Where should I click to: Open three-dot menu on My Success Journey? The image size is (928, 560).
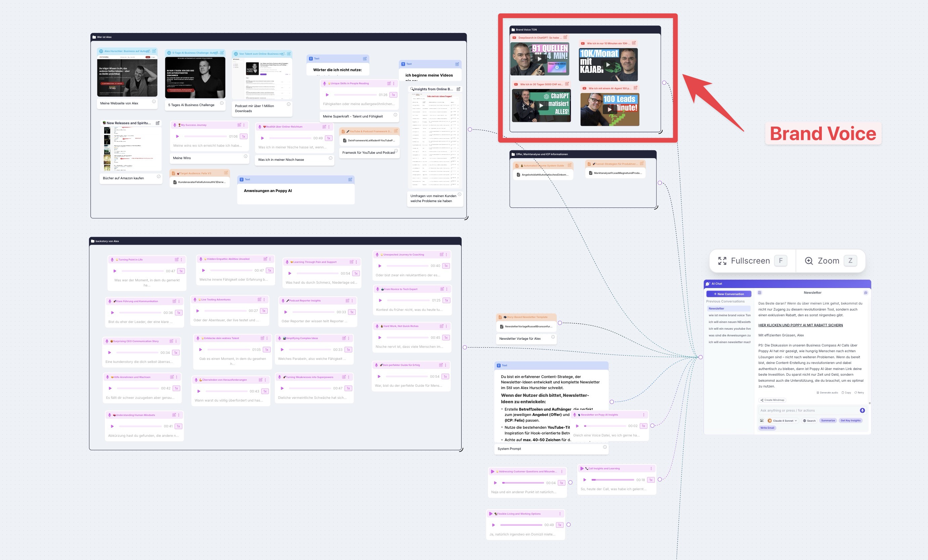point(244,125)
